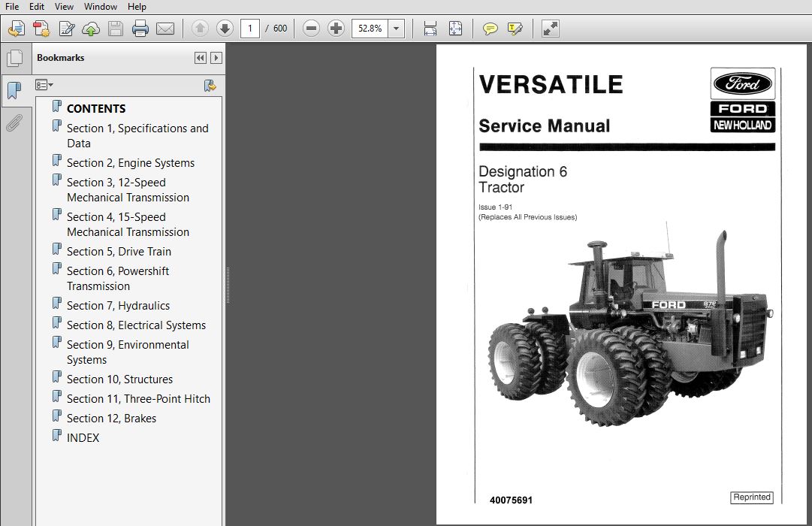Viewport: 812px width, 526px height.
Task: Click the "Bookmarks" panel title
Action: (61, 58)
